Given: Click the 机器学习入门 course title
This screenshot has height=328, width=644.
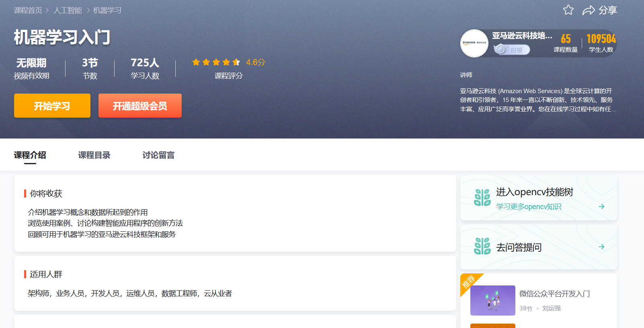Looking at the screenshot, I should (62, 37).
